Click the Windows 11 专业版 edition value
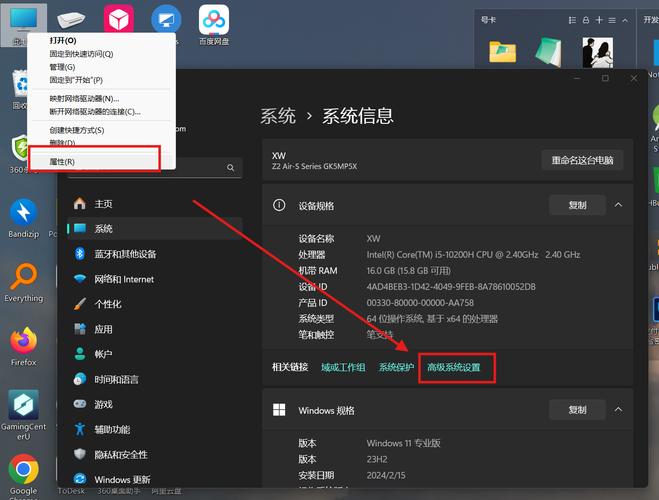Viewport: 659px width, 500px height. click(x=403, y=443)
